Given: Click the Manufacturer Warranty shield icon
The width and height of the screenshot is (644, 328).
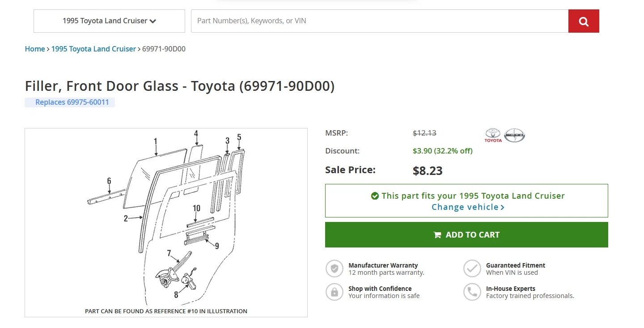Looking at the screenshot, I should (x=334, y=268).
